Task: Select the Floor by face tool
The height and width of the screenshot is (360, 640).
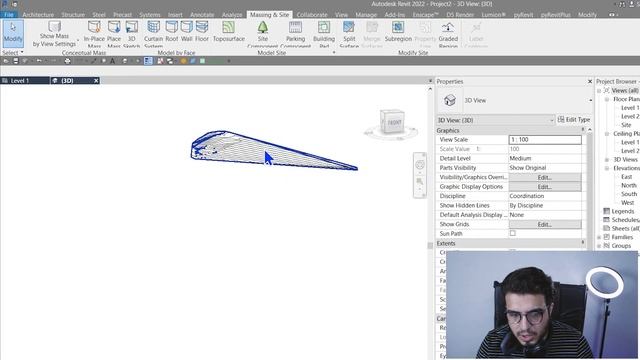Action: coord(202,32)
